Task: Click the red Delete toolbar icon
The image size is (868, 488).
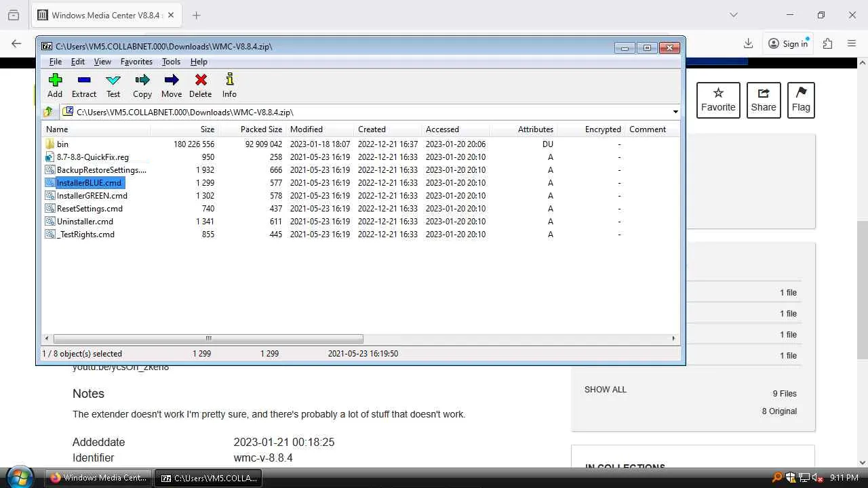Action: (201, 85)
